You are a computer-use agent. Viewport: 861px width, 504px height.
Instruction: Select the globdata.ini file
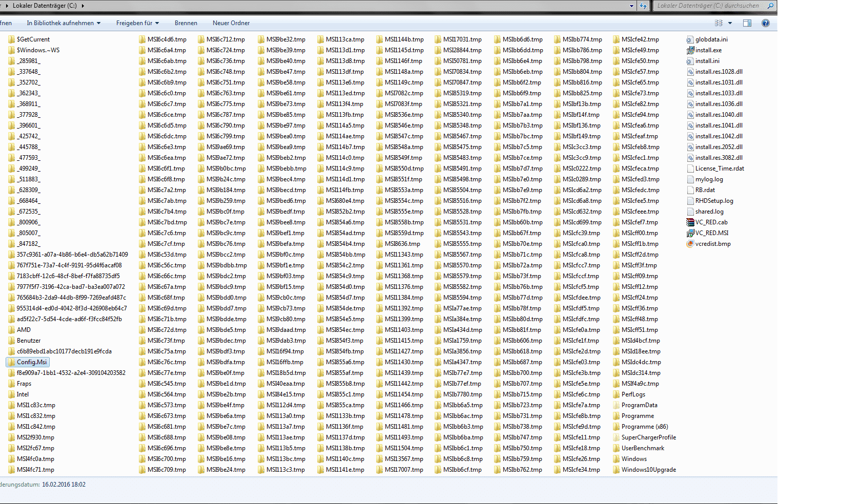[x=707, y=39]
